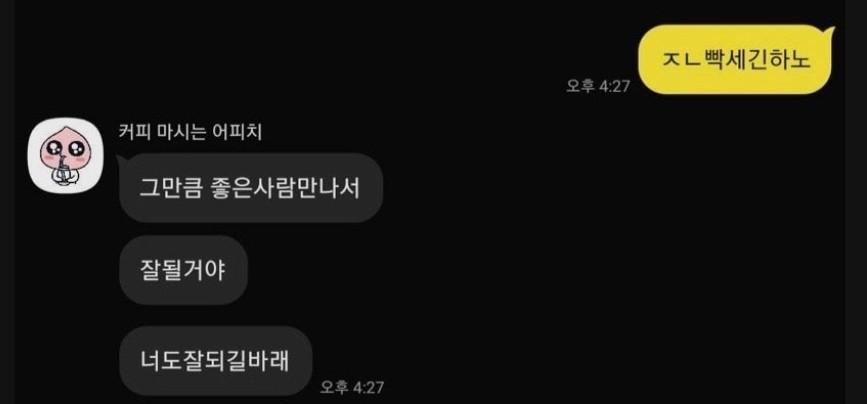Click the word 그만큼 in the gray bubble

[171, 188]
